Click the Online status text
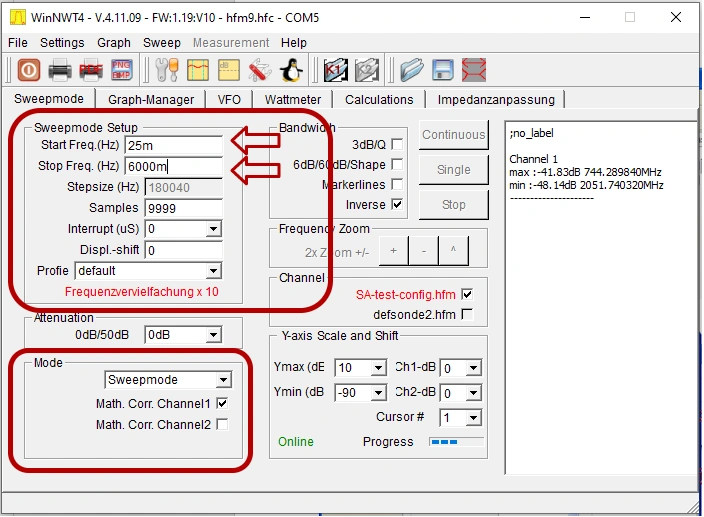Screen dimensions: 704x517 (295, 442)
